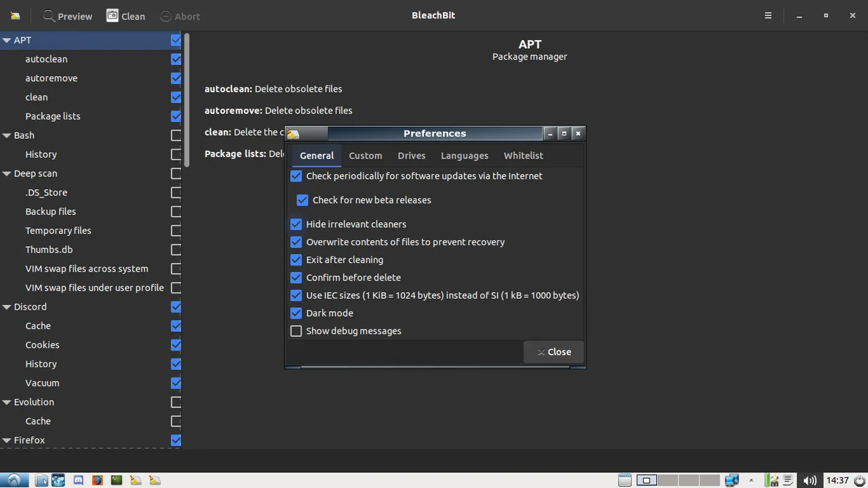The height and width of the screenshot is (488, 868).
Task: Collapse the Discord tree group
Action: 6,307
